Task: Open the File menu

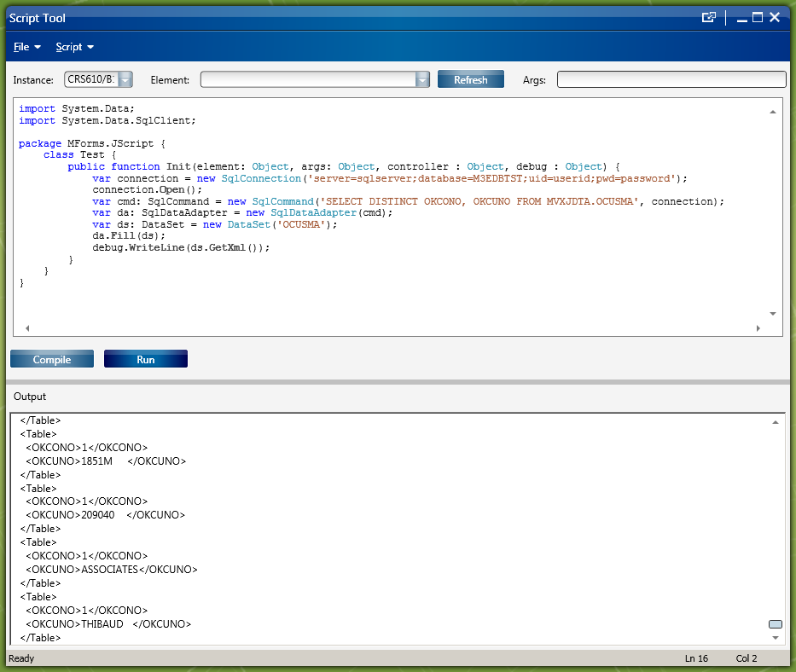Action: pos(27,47)
